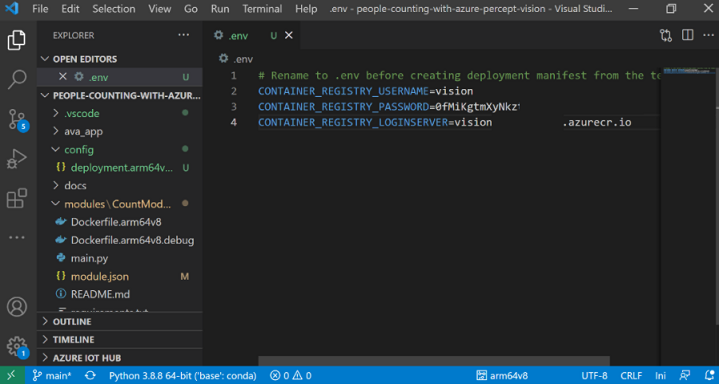This screenshot has height=384, width=719.
Task: Collapse the Open Editors section
Action: click(120, 59)
